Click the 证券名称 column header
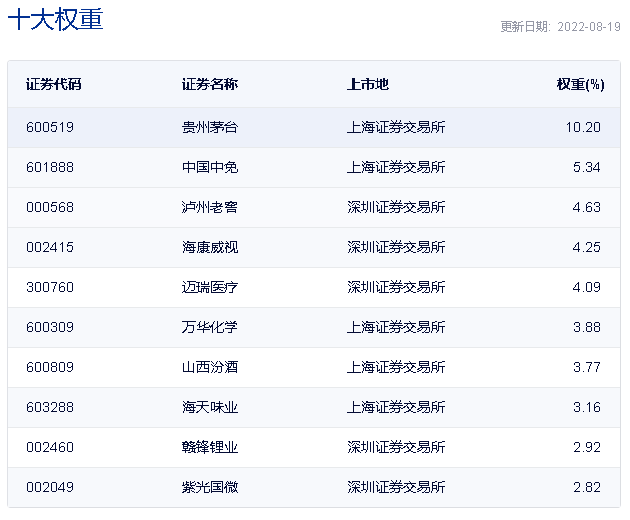 click(x=210, y=84)
